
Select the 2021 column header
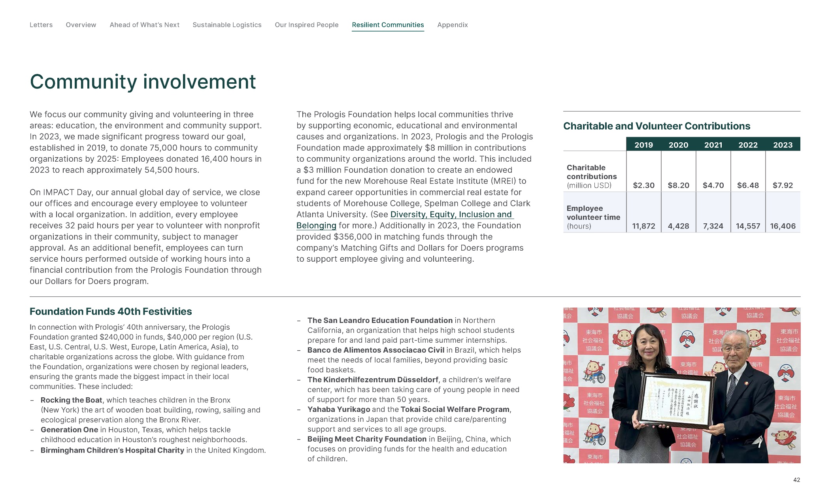tap(713, 145)
